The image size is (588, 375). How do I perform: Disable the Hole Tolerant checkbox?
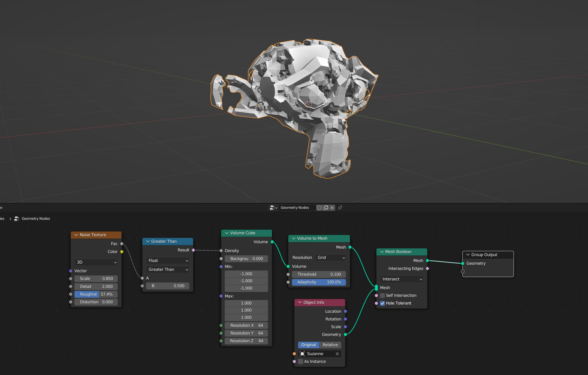382,303
